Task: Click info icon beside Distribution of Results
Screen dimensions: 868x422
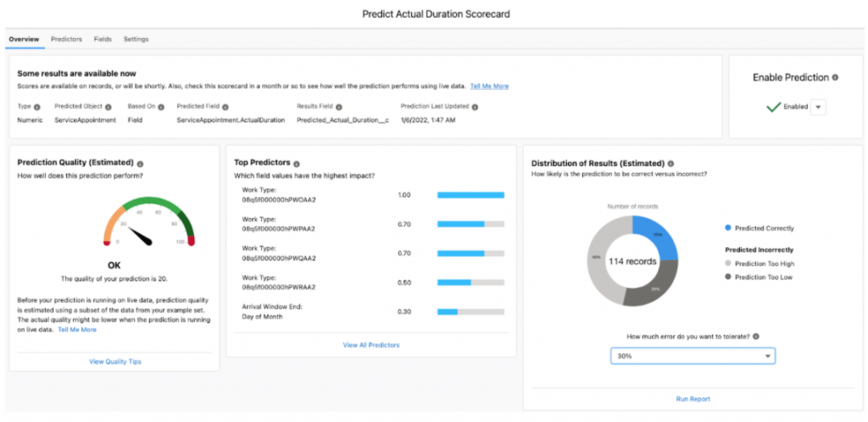Action: point(670,164)
